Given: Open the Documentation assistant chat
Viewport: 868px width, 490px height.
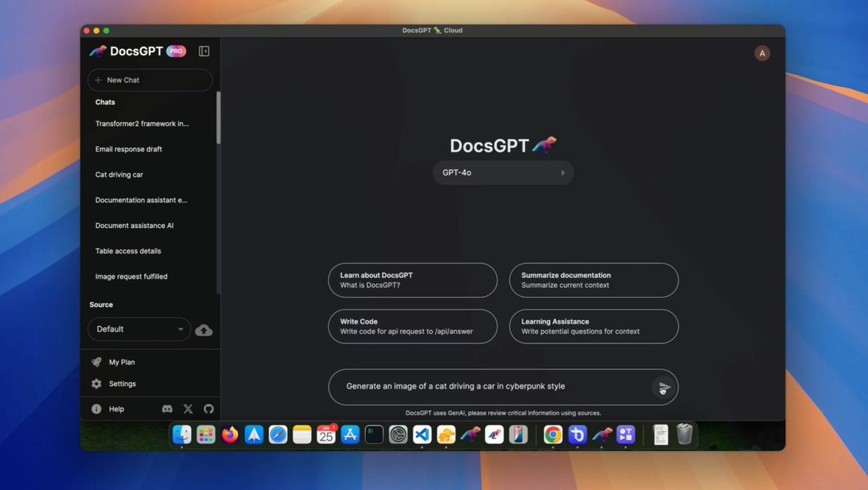Looking at the screenshot, I should pyautogui.click(x=142, y=200).
